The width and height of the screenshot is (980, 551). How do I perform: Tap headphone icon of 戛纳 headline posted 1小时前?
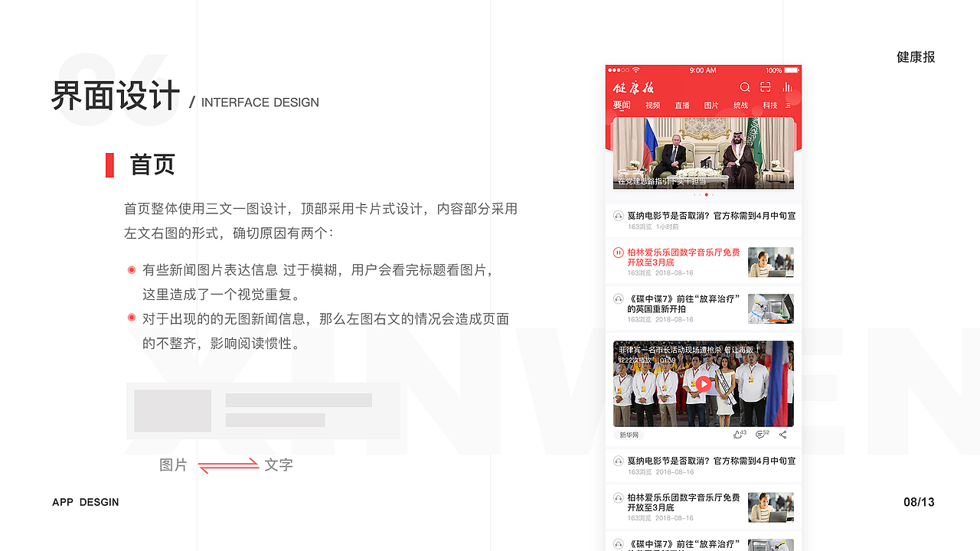coord(619,217)
